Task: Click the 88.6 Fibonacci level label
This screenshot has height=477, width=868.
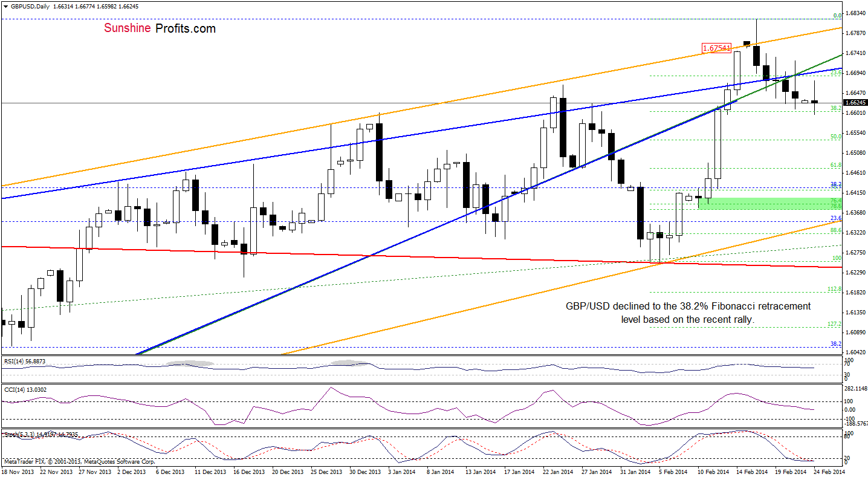Action: tap(836, 230)
